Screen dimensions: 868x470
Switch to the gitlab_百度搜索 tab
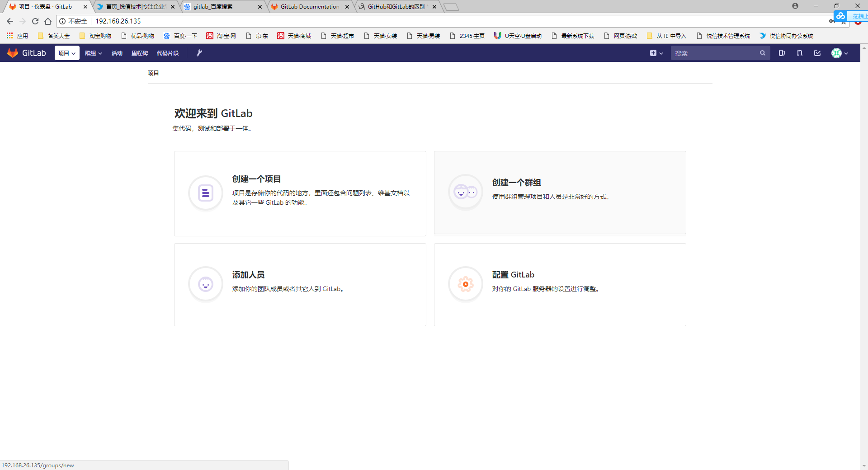(x=222, y=6)
